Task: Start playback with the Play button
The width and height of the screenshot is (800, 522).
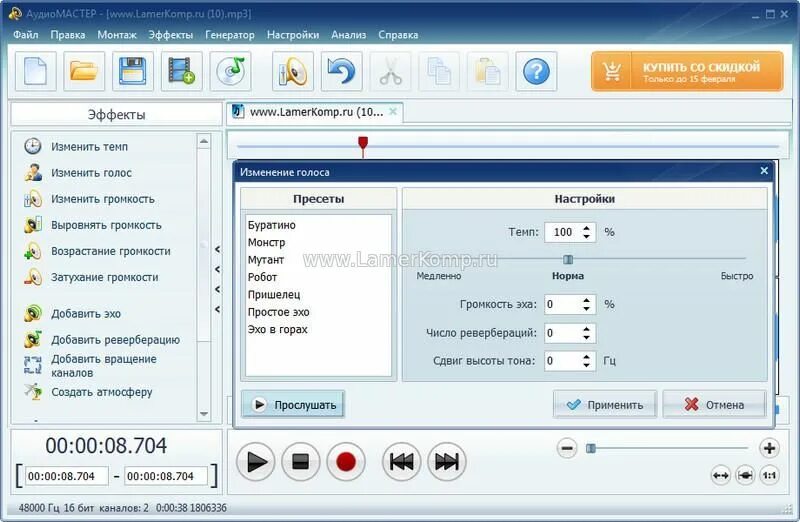Action: [x=256, y=462]
